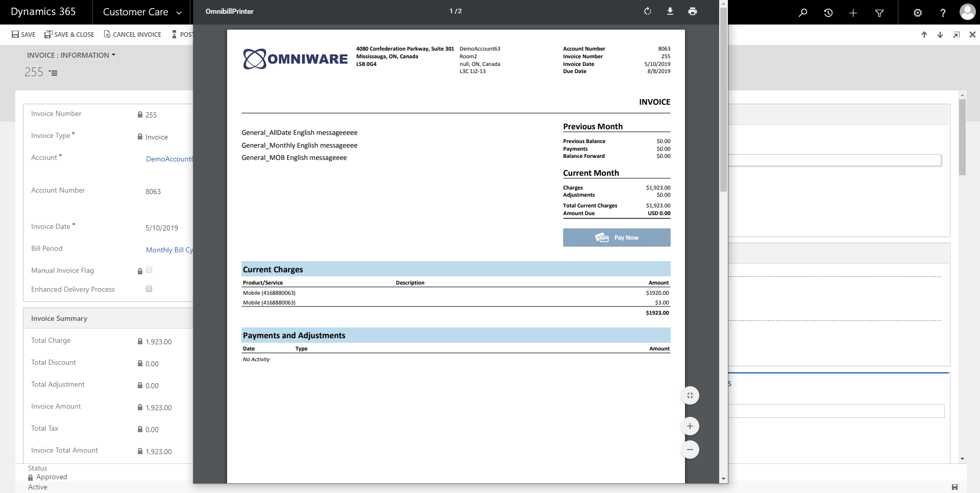Toggle the Enhanced Delivery Process checkbox
The width and height of the screenshot is (980, 493).
[149, 289]
